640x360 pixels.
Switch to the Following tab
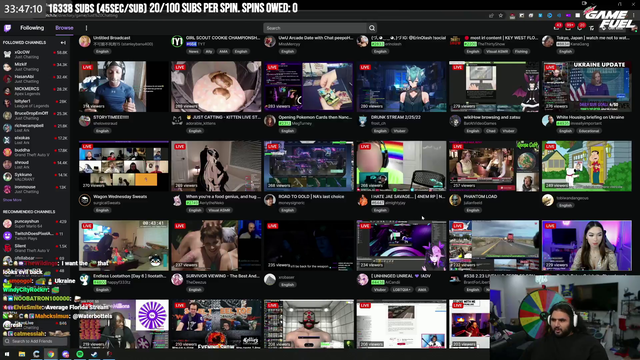pyautogui.click(x=32, y=28)
